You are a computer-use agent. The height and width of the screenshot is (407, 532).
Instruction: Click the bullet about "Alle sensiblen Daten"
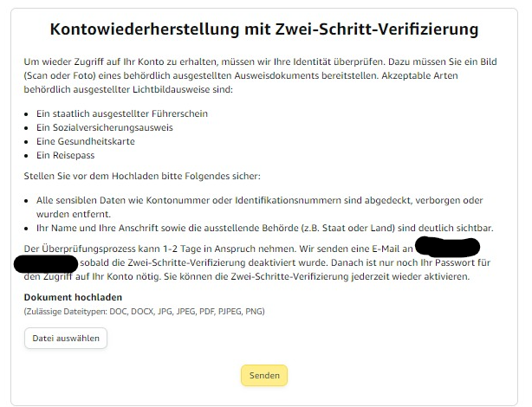click(260, 207)
